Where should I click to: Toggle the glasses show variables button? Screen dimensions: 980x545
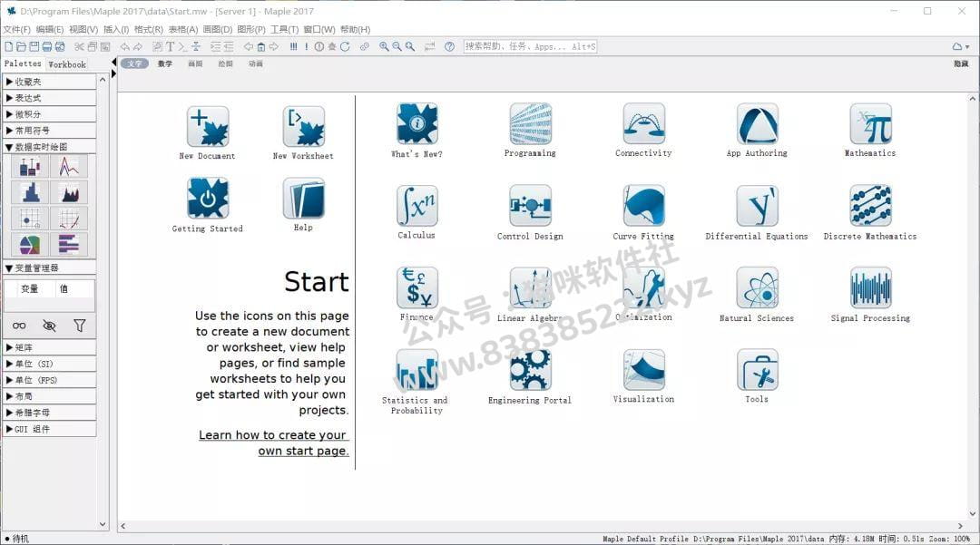coord(19,326)
